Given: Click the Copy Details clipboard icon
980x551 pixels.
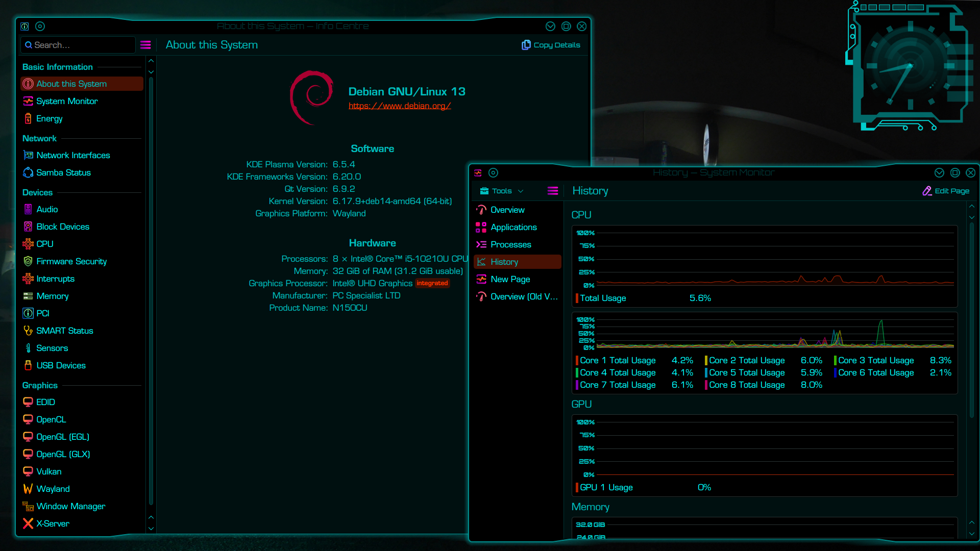Looking at the screenshot, I should click(526, 45).
